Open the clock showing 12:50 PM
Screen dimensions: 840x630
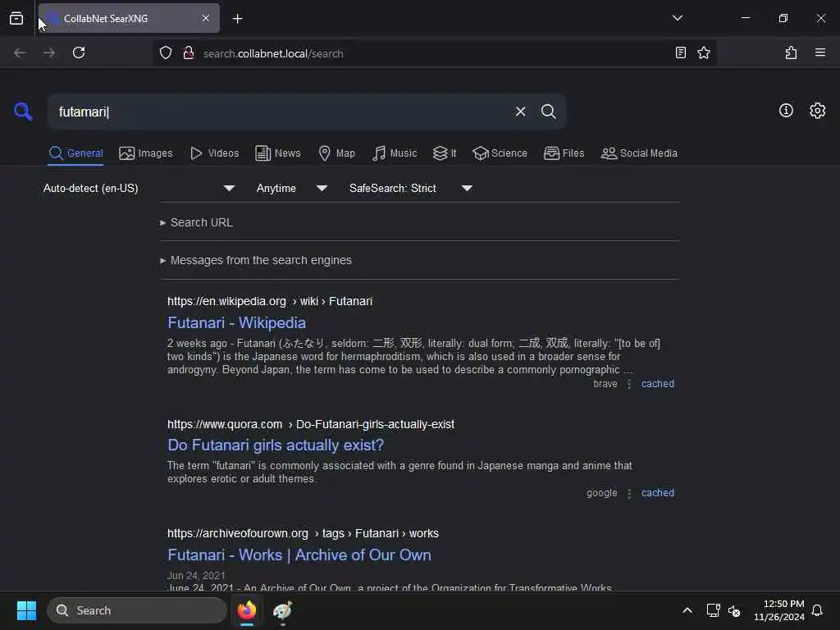(779, 610)
